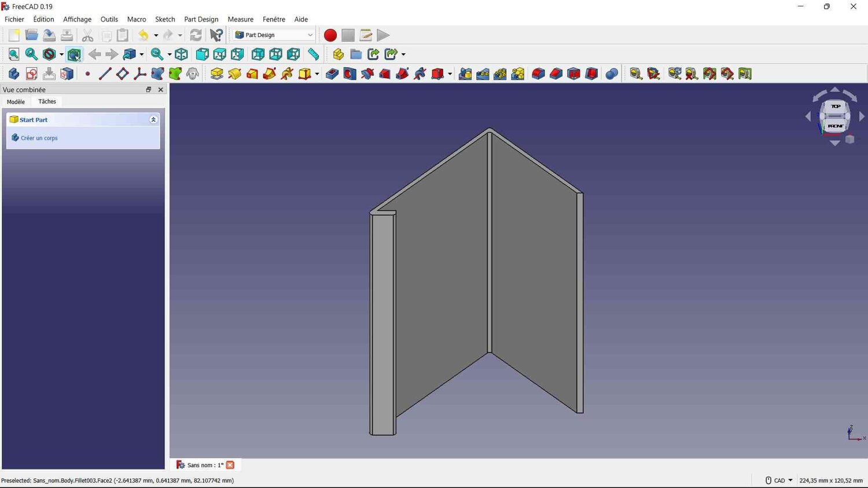The image size is (868, 488).
Task: Activate the What's This help icon
Action: 216,35
